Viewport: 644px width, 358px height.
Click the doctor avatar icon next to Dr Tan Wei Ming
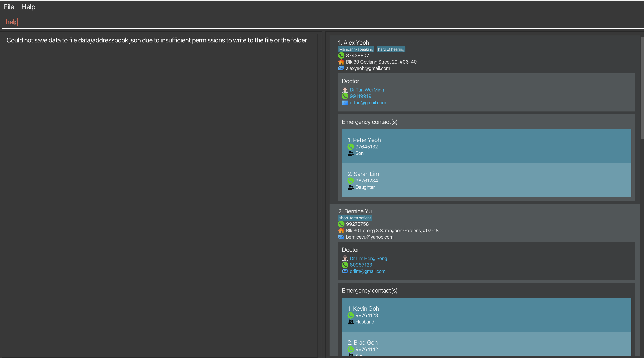345,90
